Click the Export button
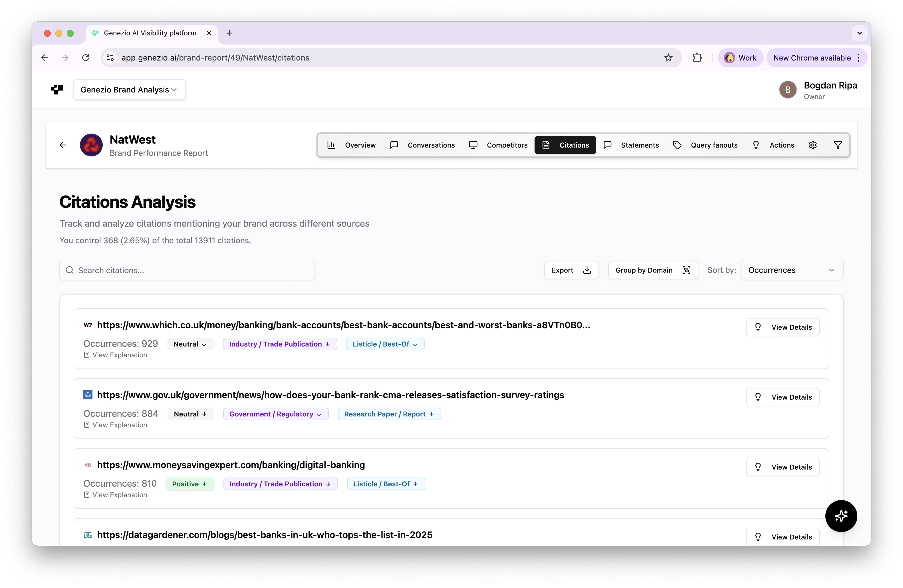This screenshot has width=903, height=588. (x=571, y=270)
